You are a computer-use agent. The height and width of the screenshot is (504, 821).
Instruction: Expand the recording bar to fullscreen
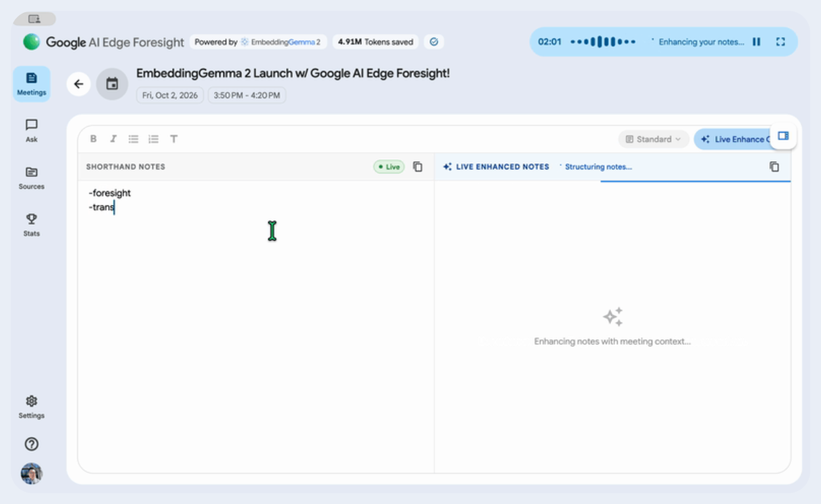pos(780,42)
